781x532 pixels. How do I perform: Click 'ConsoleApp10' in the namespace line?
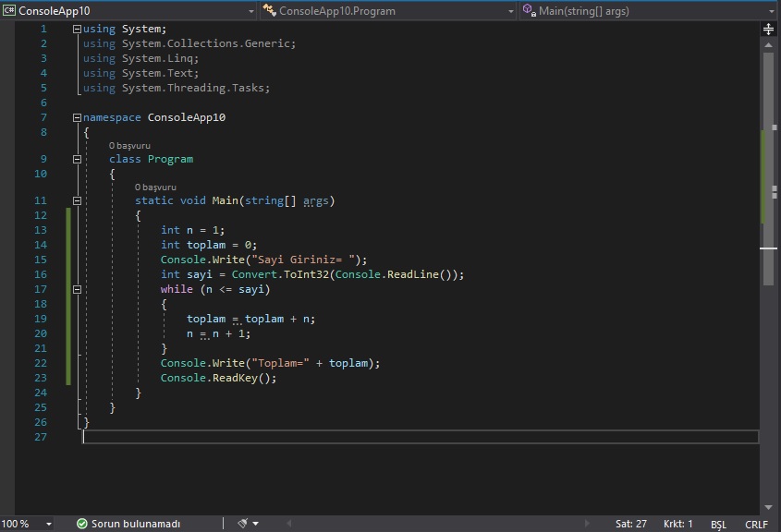pos(187,117)
